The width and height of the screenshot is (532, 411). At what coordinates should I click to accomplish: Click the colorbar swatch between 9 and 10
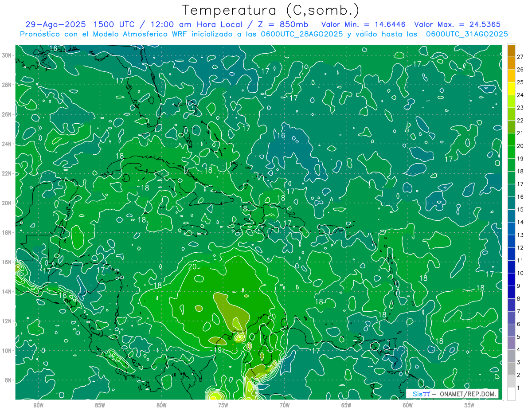pos(511,280)
